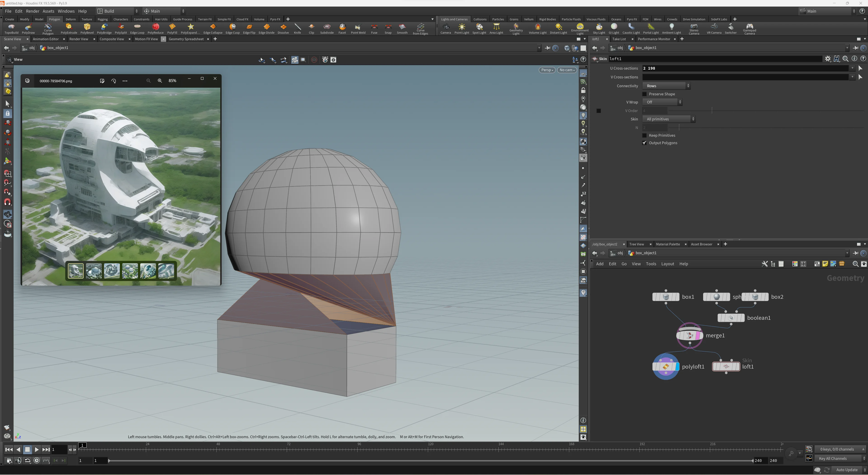Switch to the Geometry Spreadsheet tab

pos(186,39)
